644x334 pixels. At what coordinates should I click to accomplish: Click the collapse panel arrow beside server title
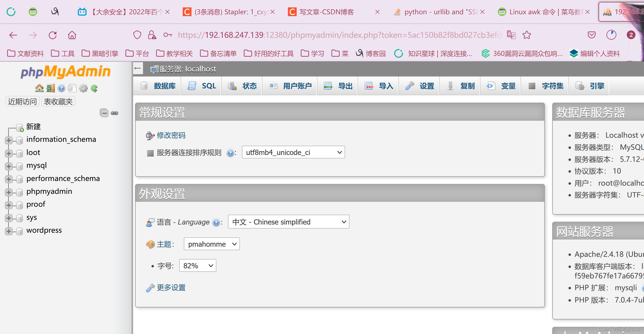point(138,68)
